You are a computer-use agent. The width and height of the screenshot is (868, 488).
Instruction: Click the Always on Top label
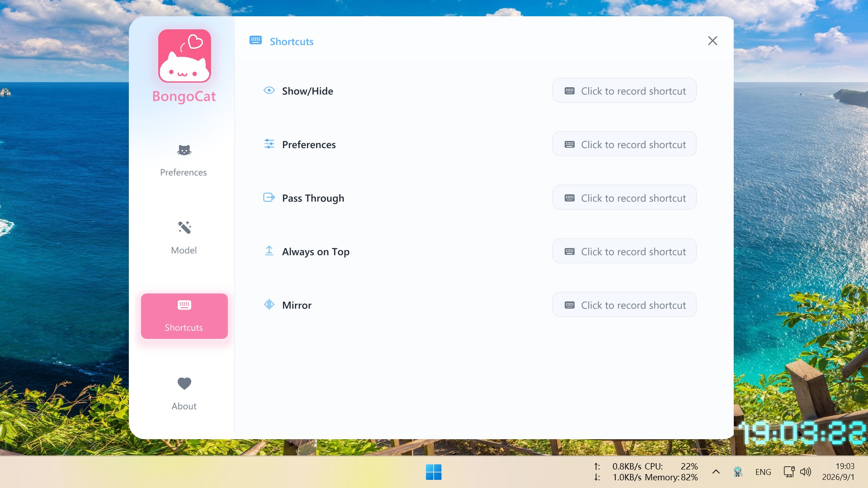316,252
